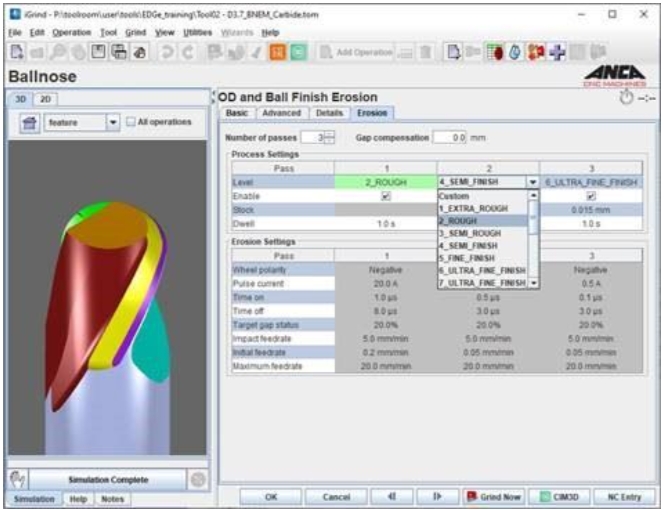Select 3_SEMI_ROUGH from the level list
664x510 pixels.
click(483, 233)
